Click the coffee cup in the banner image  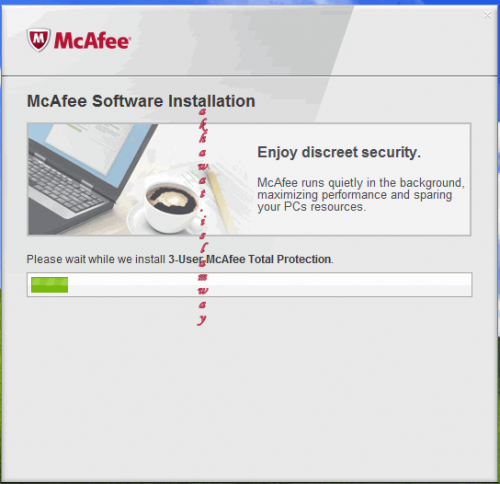(170, 207)
